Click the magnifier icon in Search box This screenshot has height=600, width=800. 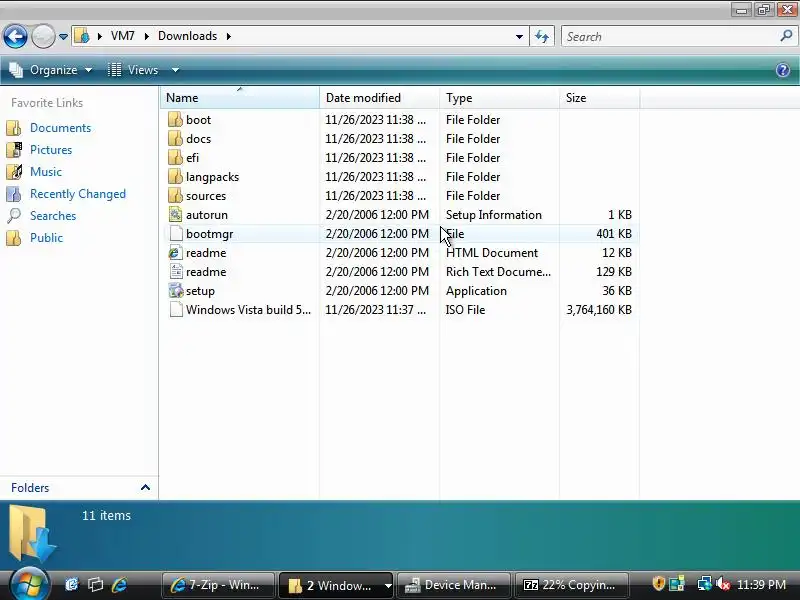pos(786,36)
